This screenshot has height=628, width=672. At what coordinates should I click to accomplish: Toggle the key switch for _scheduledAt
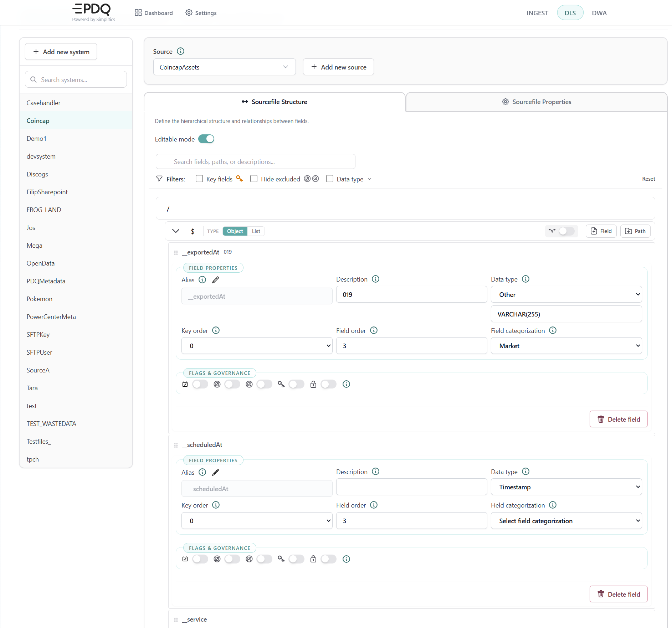pos(296,559)
